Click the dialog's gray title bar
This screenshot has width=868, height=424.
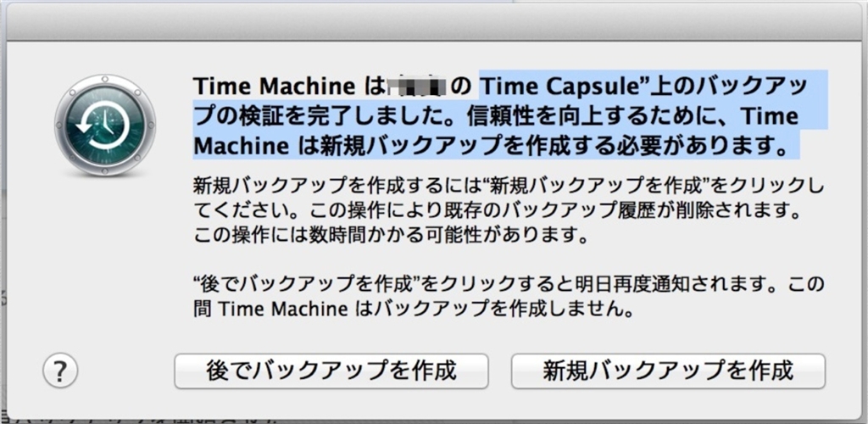point(434,19)
